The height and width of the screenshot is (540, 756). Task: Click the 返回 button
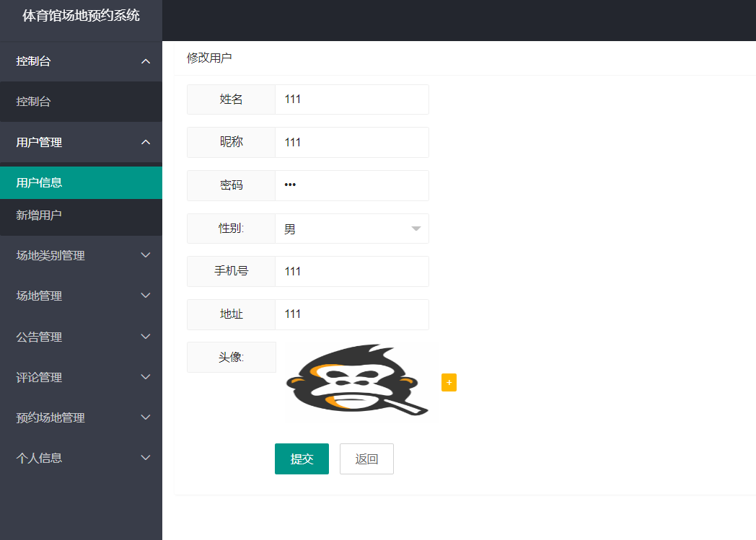366,459
